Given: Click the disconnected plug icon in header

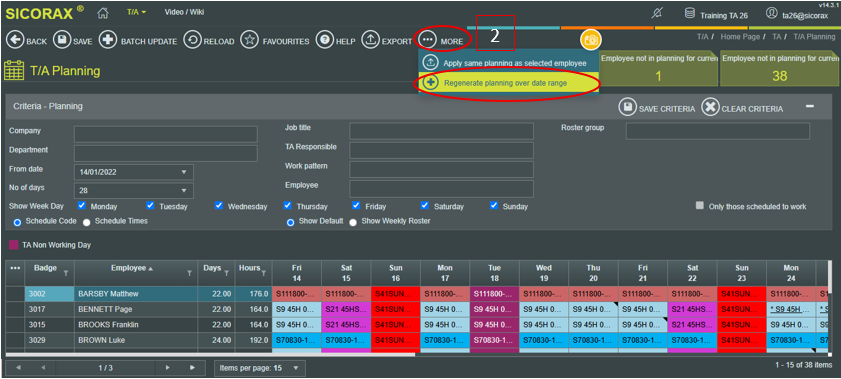Looking at the screenshot, I should click(656, 14).
